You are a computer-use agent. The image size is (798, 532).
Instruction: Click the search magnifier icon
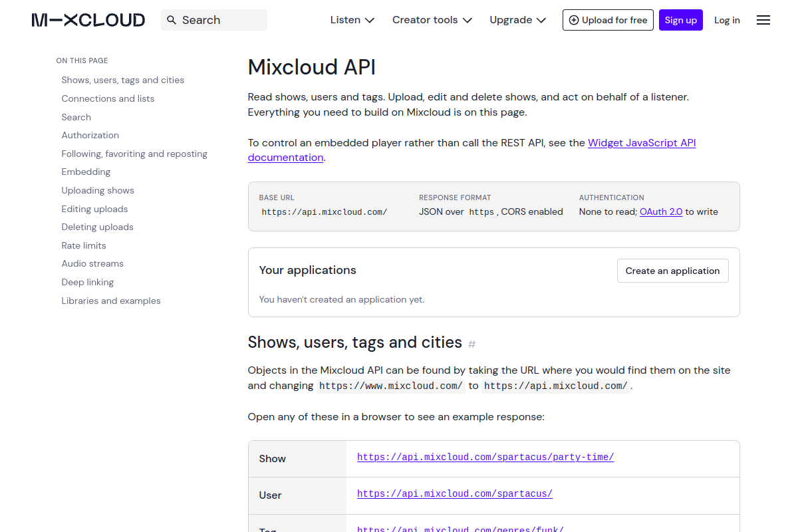172,20
